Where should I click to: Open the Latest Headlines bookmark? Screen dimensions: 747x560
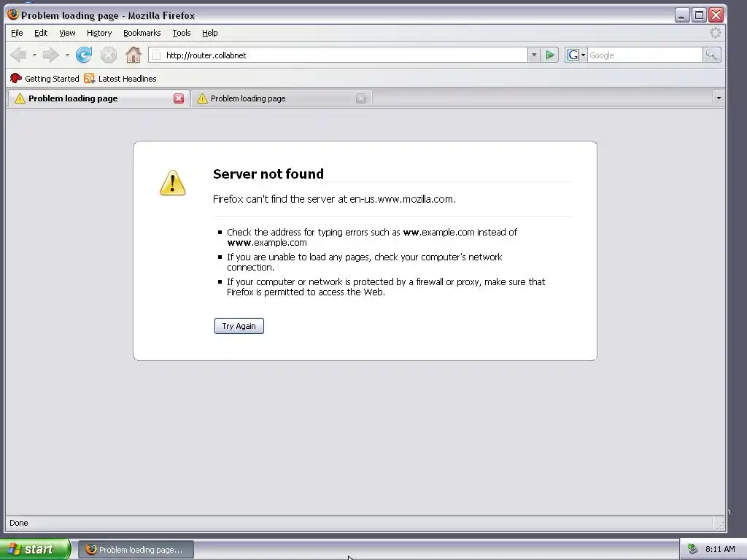(x=120, y=79)
